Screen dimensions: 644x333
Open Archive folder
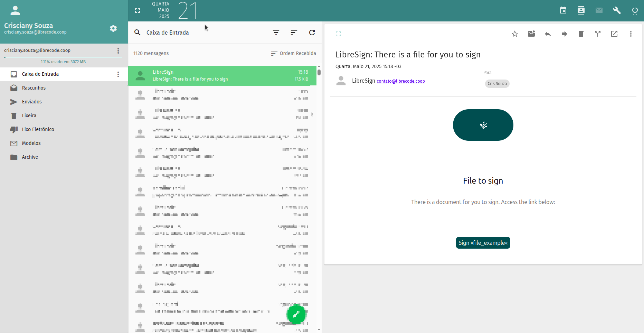pyautogui.click(x=64, y=157)
